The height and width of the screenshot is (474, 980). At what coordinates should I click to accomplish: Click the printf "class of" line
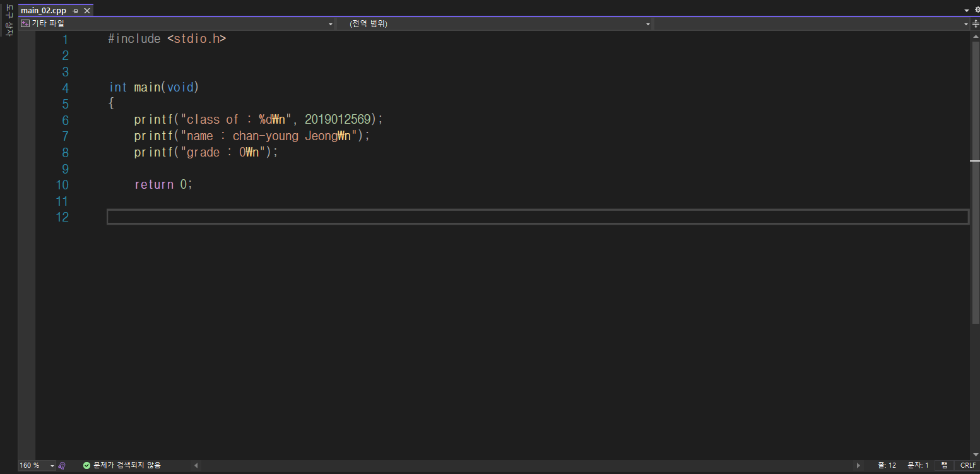point(259,119)
